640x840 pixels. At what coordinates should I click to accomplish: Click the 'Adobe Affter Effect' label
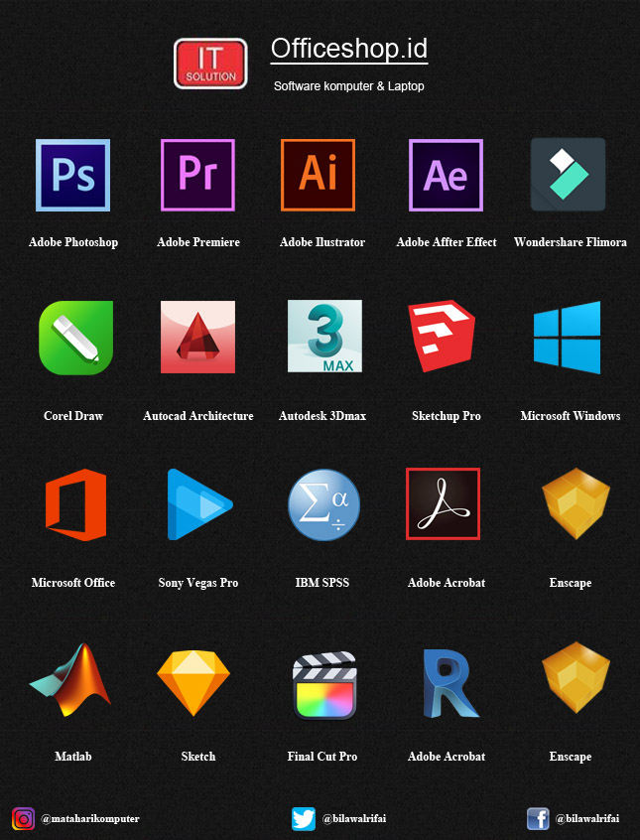447,242
